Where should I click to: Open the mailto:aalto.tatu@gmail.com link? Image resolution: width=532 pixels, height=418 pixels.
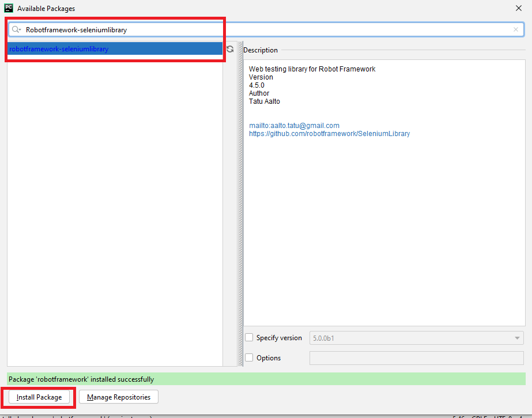point(294,126)
